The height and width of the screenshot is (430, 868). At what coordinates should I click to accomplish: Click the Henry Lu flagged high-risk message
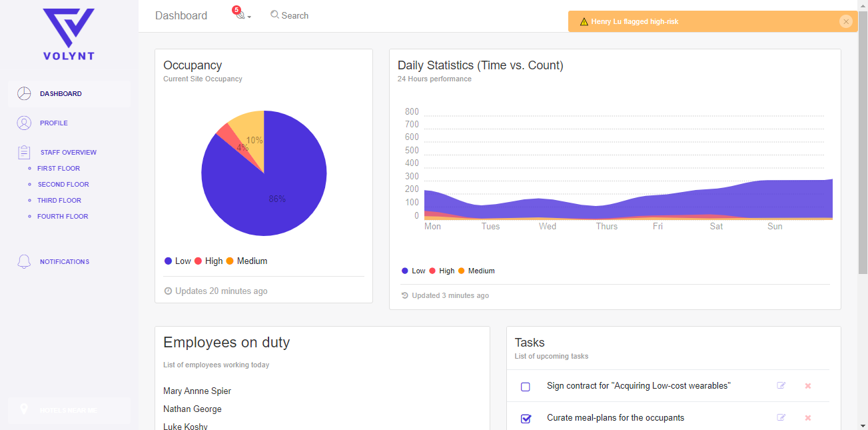pyautogui.click(x=635, y=22)
